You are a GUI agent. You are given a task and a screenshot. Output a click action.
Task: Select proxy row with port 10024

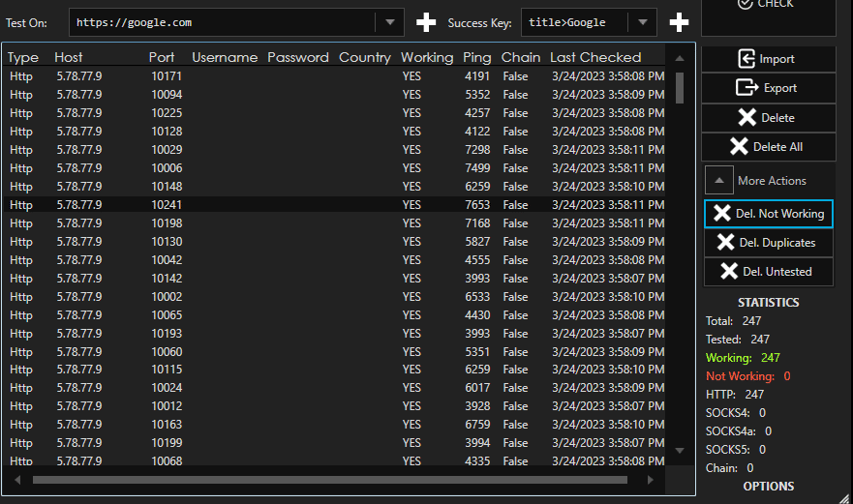(x=335, y=388)
